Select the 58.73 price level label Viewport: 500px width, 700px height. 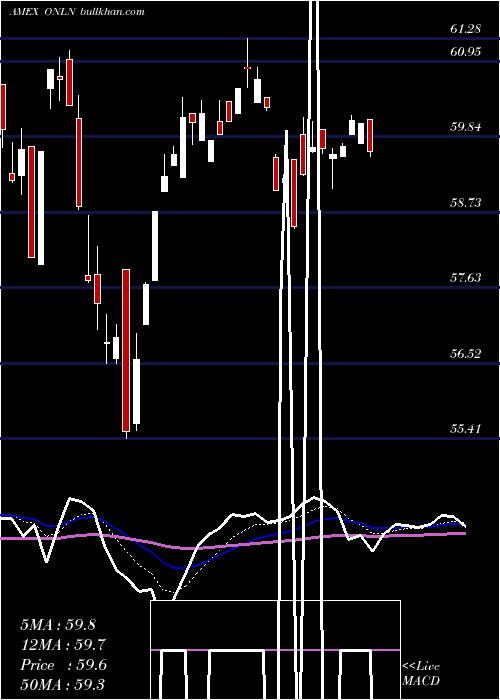pos(466,203)
